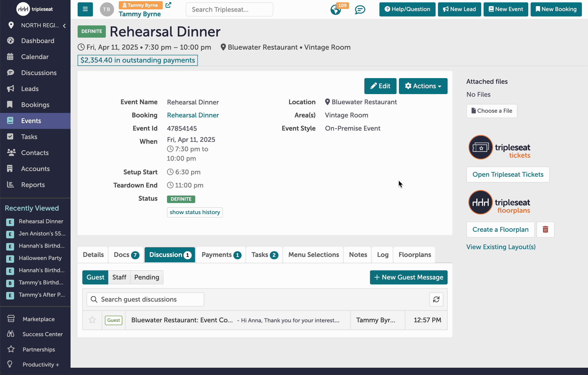Star the Bluewater Restaurant discussion
Image resolution: width=588 pixels, height=375 pixels.
(92, 320)
